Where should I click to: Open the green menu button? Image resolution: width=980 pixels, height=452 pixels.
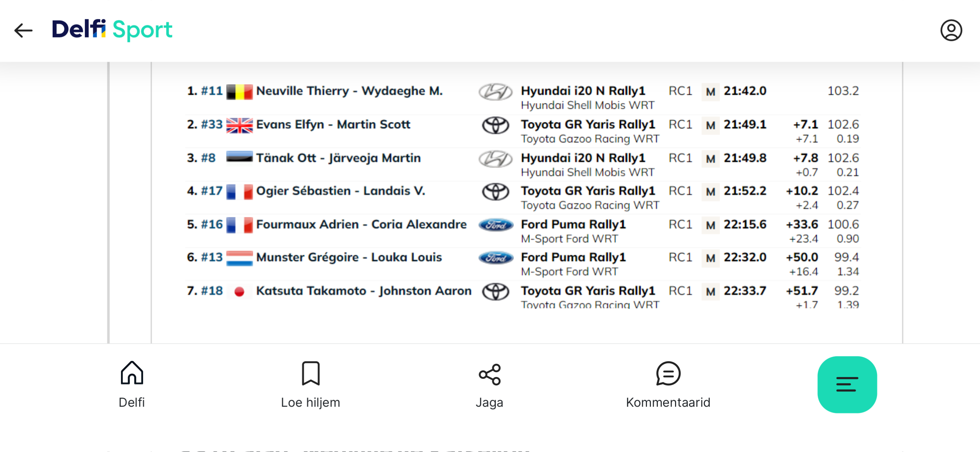coord(847,384)
